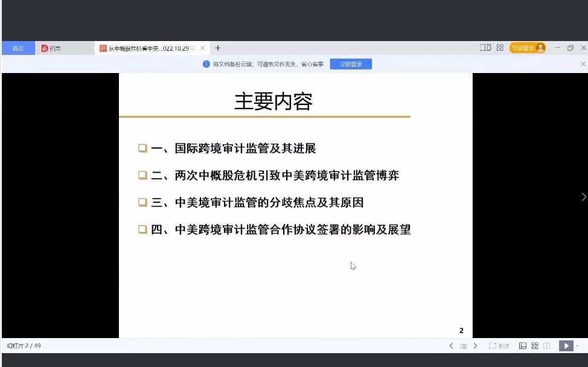Open the slide list icon in status bar
Image resolution: width=588 pixels, height=367 pixels.
pyautogui.click(x=462, y=345)
